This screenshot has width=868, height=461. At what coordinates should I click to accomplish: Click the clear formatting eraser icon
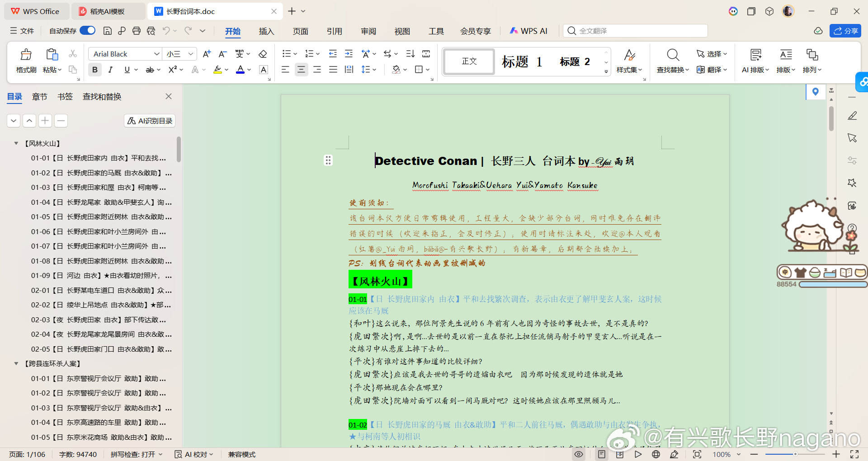tap(263, 54)
